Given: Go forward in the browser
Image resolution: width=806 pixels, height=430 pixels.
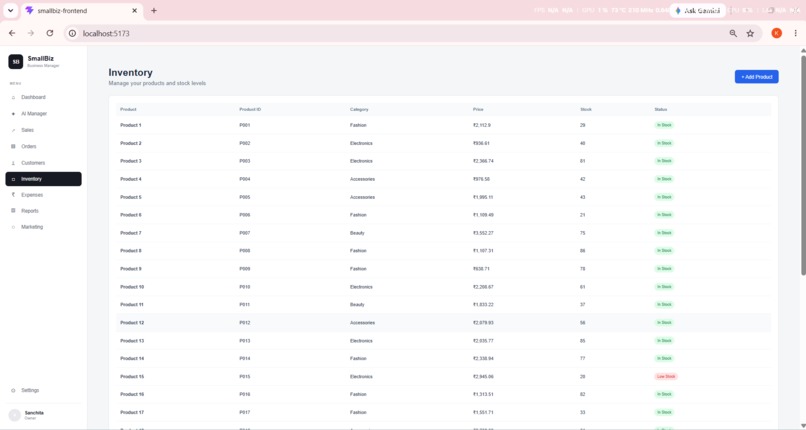Looking at the screenshot, I should coord(30,33).
